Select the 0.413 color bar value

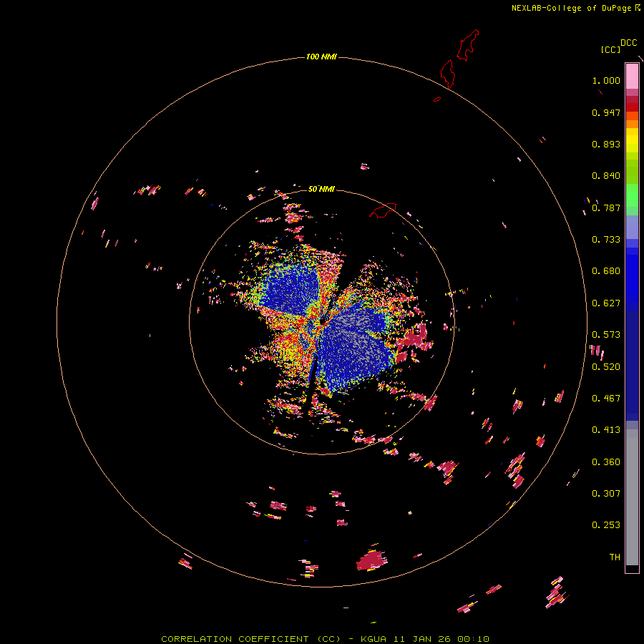606,430
